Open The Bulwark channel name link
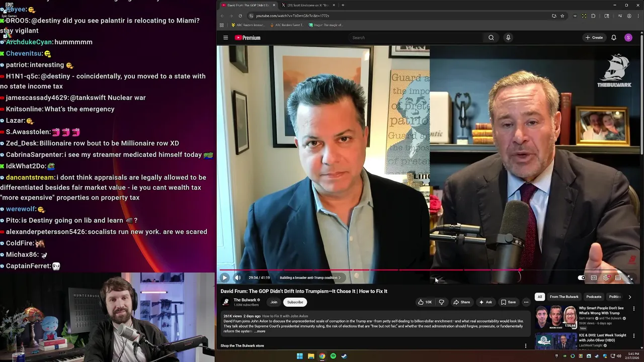The height and width of the screenshot is (362, 644). click(245, 300)
